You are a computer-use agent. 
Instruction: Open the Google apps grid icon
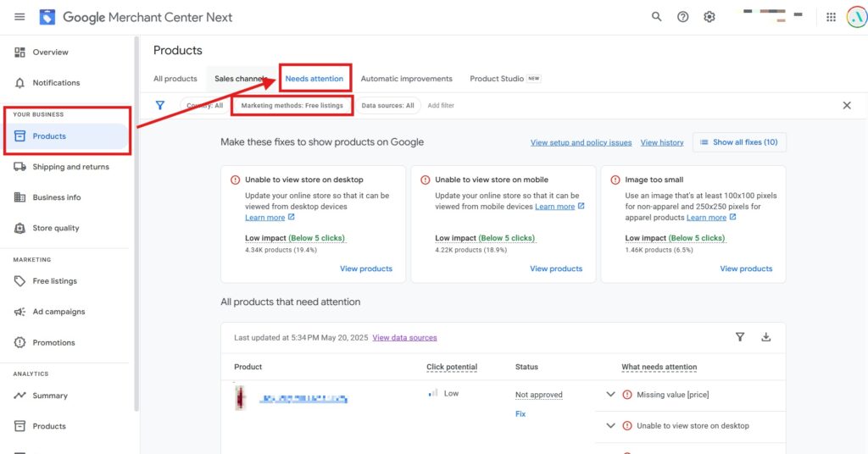click(831, 17)
